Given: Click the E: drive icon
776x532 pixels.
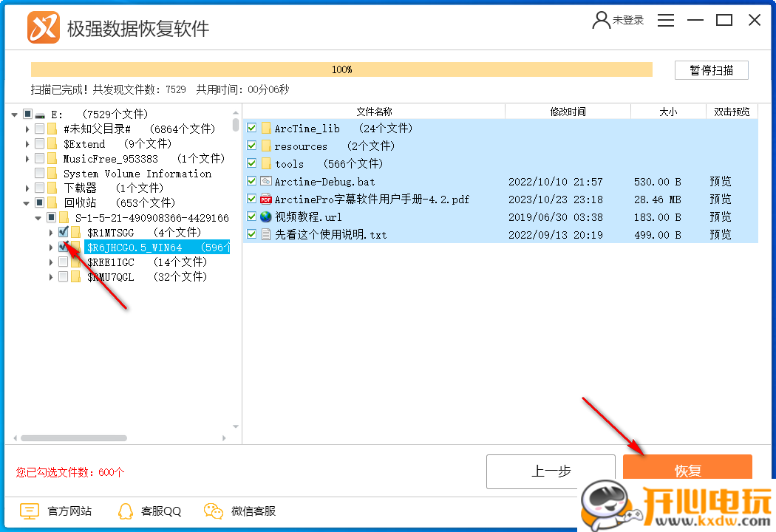Looking at the screenshot, I should (x=40, y=115).
